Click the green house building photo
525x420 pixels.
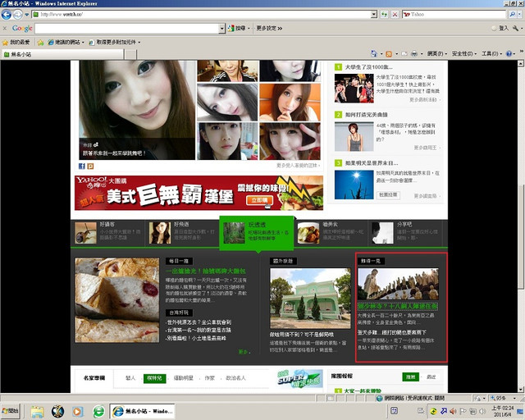310,299
